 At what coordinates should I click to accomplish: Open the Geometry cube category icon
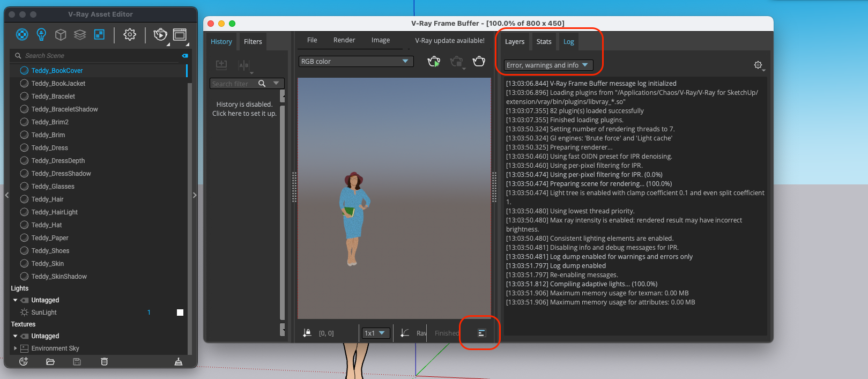click(61, 35)
